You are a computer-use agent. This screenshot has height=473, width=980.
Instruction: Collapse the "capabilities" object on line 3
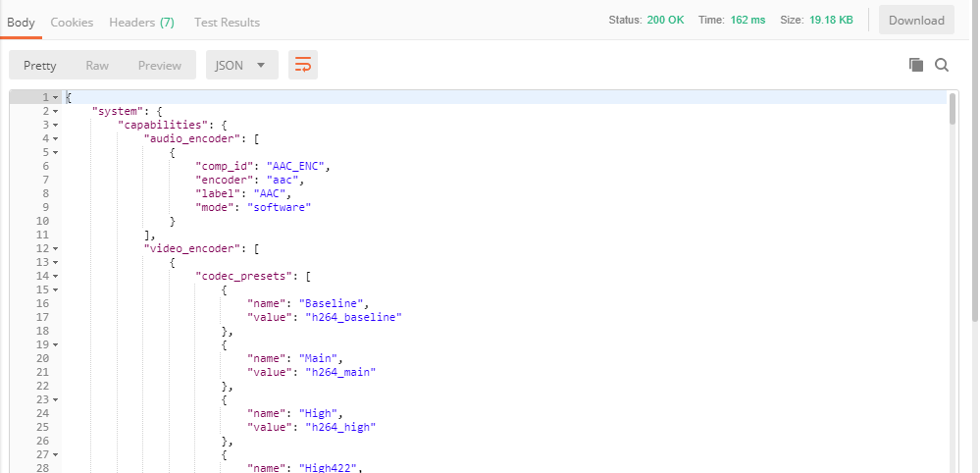(x=56, y=126)
